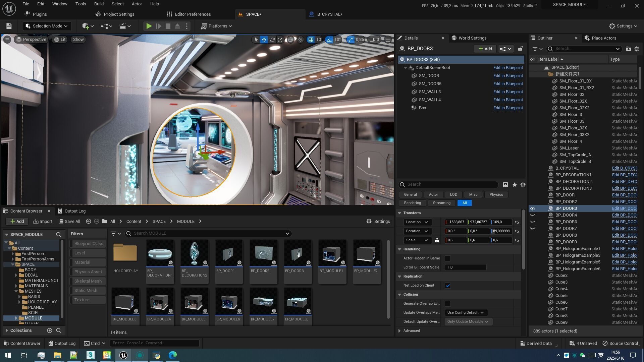Open Platforms dropdown

coord(216,26)
